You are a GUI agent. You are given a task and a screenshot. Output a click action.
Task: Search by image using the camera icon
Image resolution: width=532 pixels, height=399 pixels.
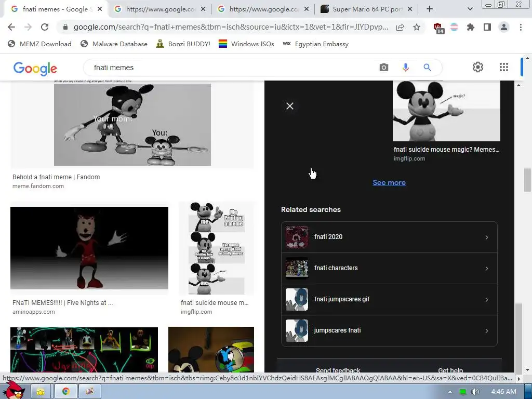pos(384,68)
